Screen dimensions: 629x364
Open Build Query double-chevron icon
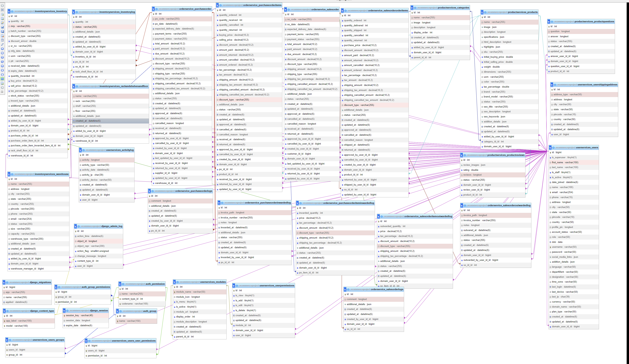pos(2,88)
